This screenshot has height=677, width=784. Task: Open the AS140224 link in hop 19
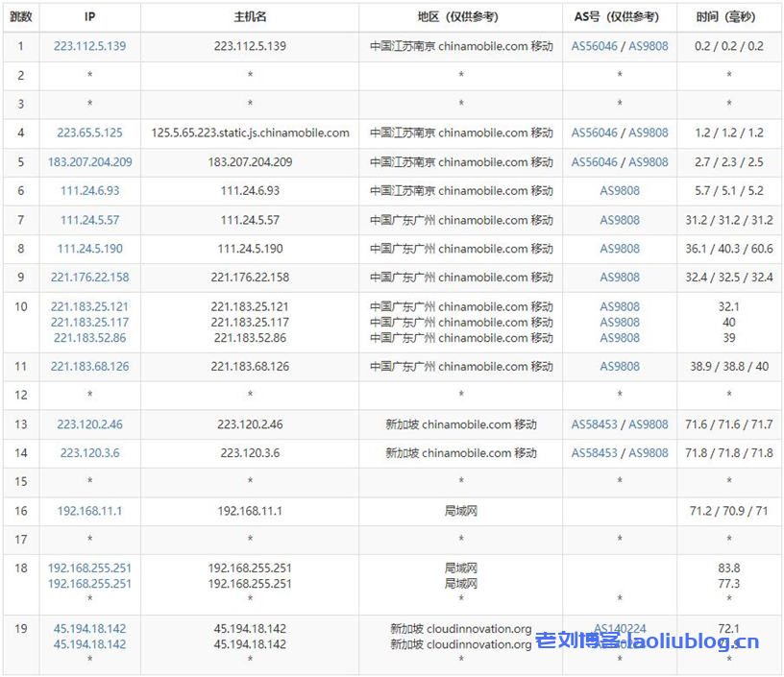620,629
